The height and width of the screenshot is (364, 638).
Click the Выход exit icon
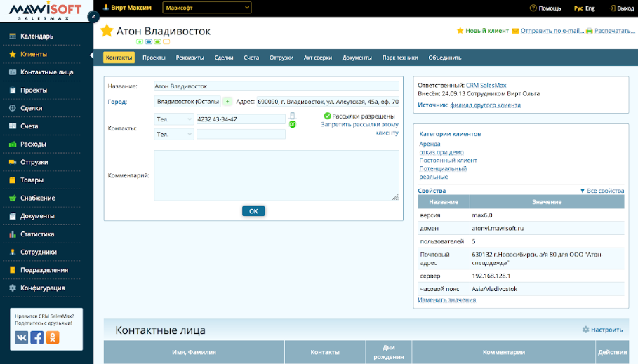pos(611,8)
